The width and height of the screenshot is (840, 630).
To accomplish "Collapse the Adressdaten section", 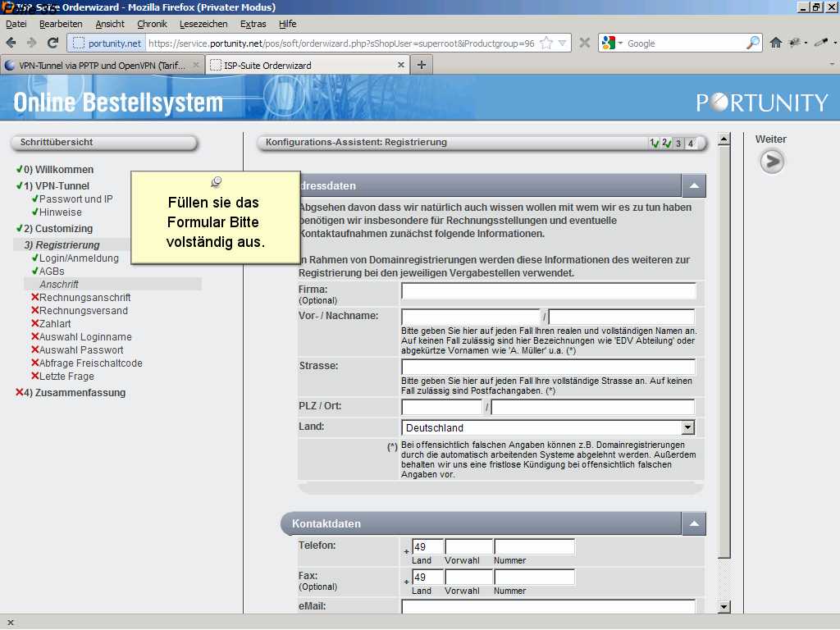I will 693,186.
